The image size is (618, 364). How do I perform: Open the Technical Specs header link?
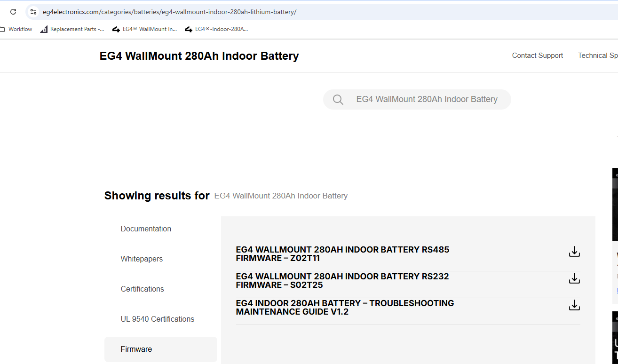[597, 55]
